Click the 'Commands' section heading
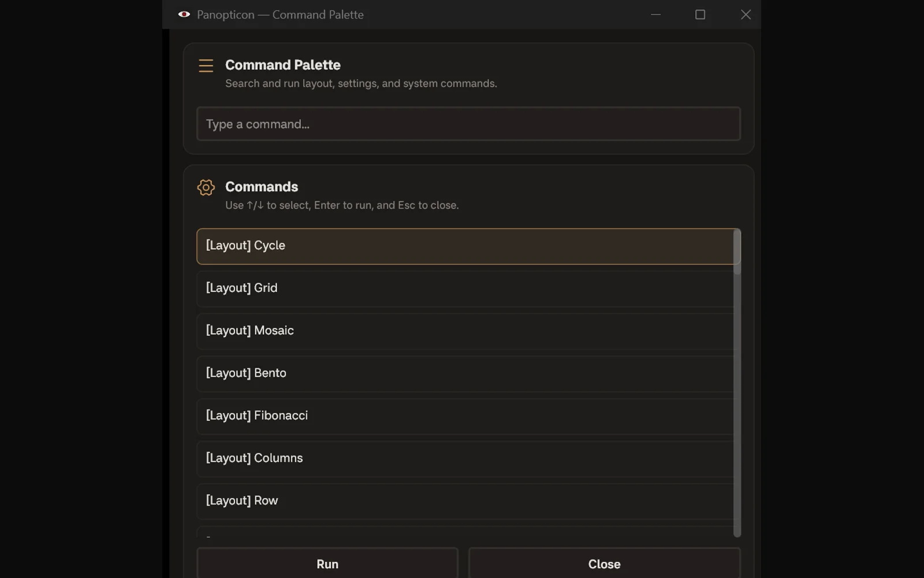This screenshot has height=578, width=924. click(262, 187)
